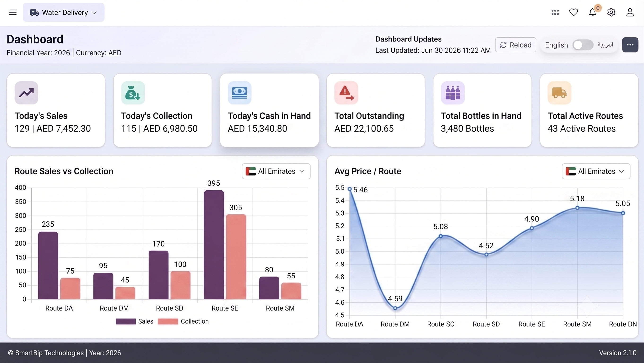Click Total Bottles in Hand bottles icon
Viewport: 644px width, 363px height.
[x=453, y=93]
